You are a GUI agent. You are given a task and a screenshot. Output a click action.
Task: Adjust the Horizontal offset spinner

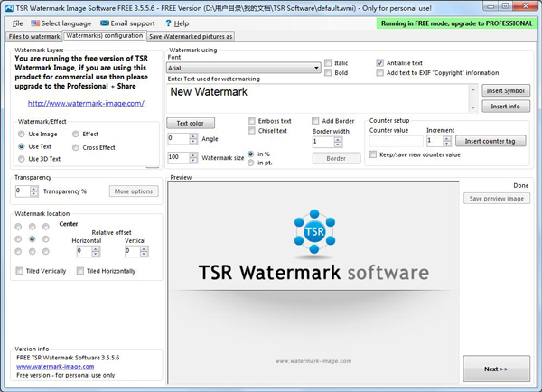click(96, 251)
